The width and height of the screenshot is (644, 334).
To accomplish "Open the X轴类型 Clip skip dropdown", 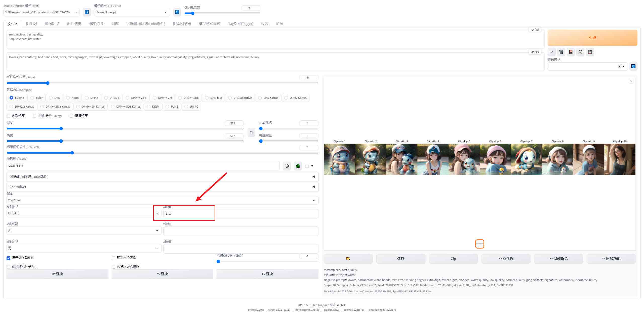I will tap(84, 213).
